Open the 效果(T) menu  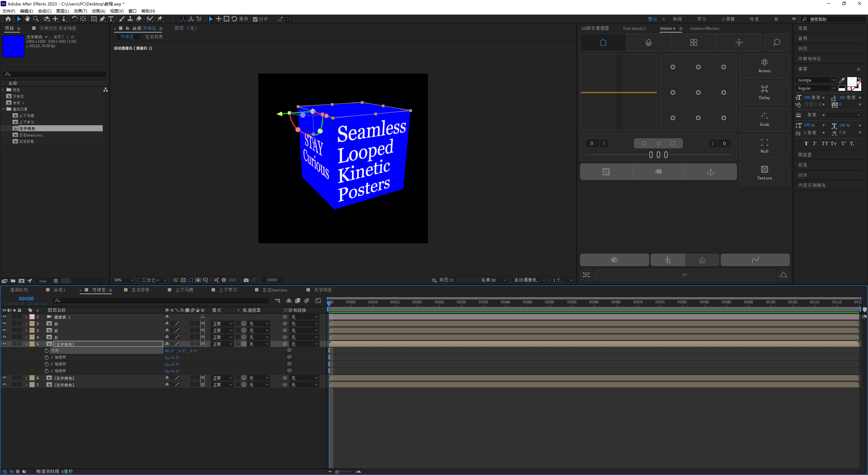pyautogui.click(x=80, y=11)
